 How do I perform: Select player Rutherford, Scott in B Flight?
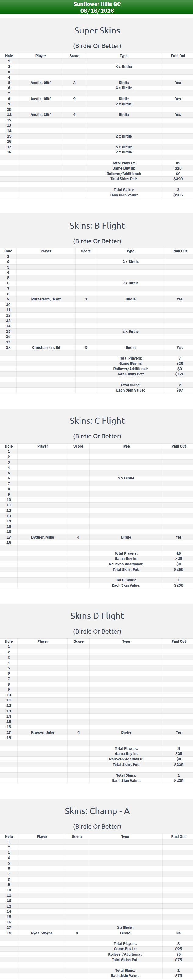point(46,299)
